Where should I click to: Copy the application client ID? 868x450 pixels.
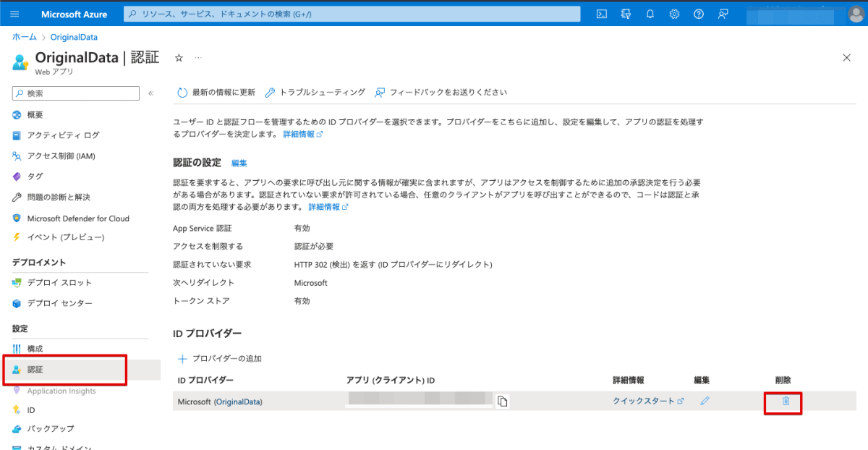pyautogui.click(x=503, y=401)
